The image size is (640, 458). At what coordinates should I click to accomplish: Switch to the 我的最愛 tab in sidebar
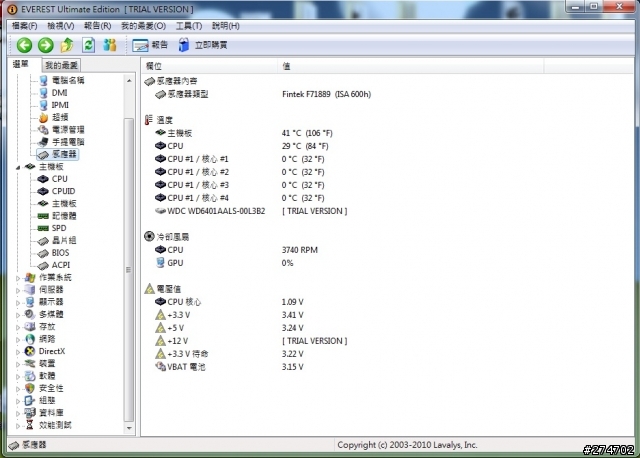pos(61,65)
